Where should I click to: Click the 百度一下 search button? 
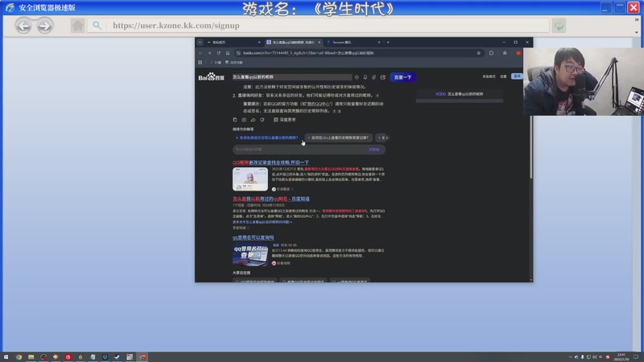click(x=402, y=77)
